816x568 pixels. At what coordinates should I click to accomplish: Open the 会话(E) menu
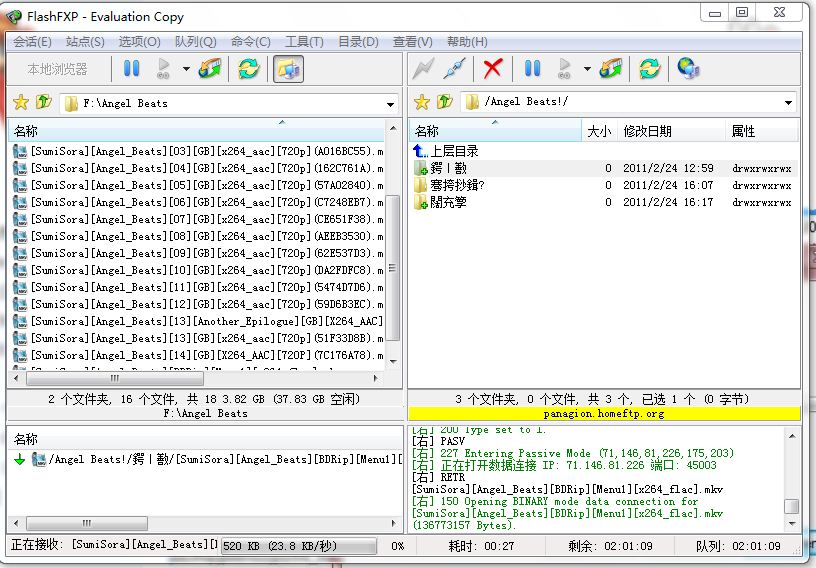(x=32, y=42)
